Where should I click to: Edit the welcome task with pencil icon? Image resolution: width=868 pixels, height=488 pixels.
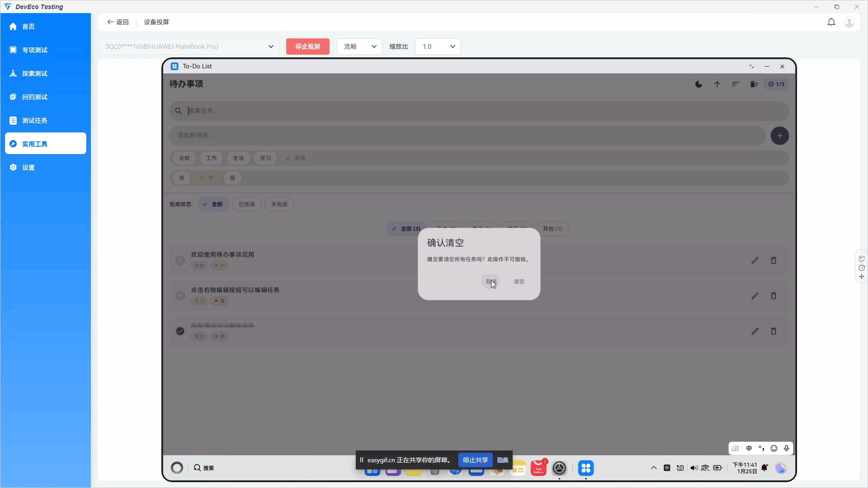point(755,260)
